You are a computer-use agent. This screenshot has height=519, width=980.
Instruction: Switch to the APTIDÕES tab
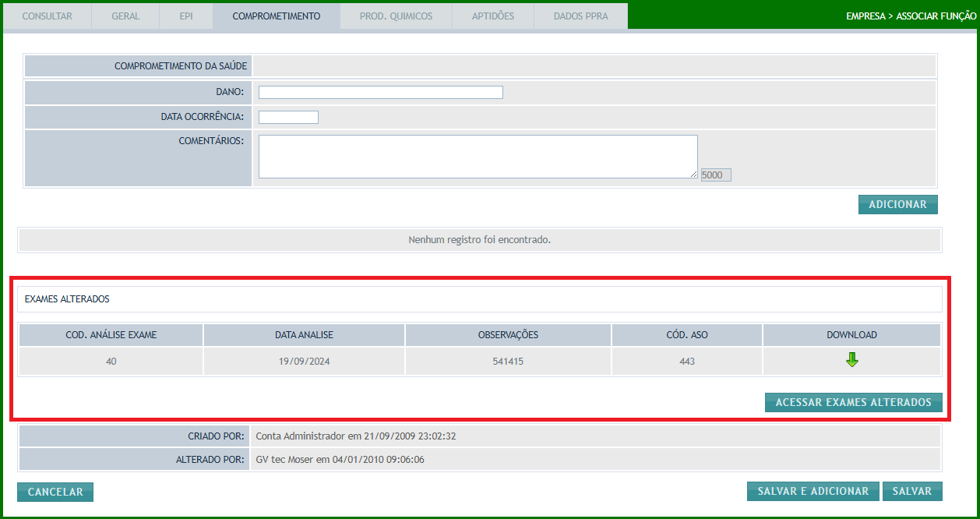(x=493, y=16)
